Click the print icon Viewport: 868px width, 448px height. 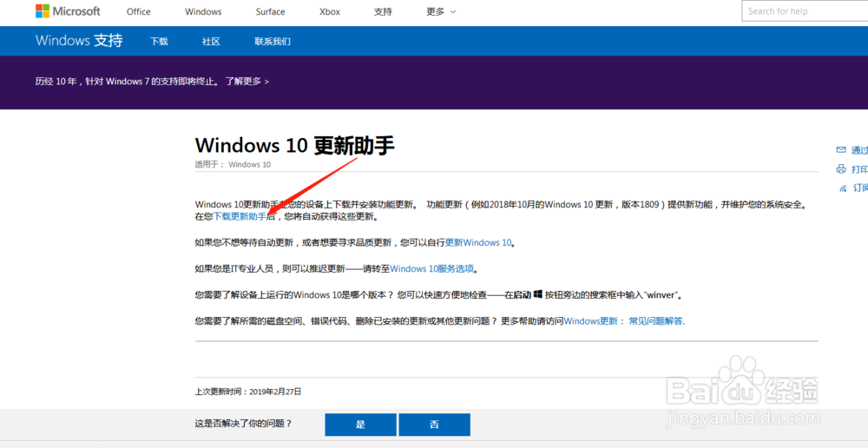pos(841,169)
